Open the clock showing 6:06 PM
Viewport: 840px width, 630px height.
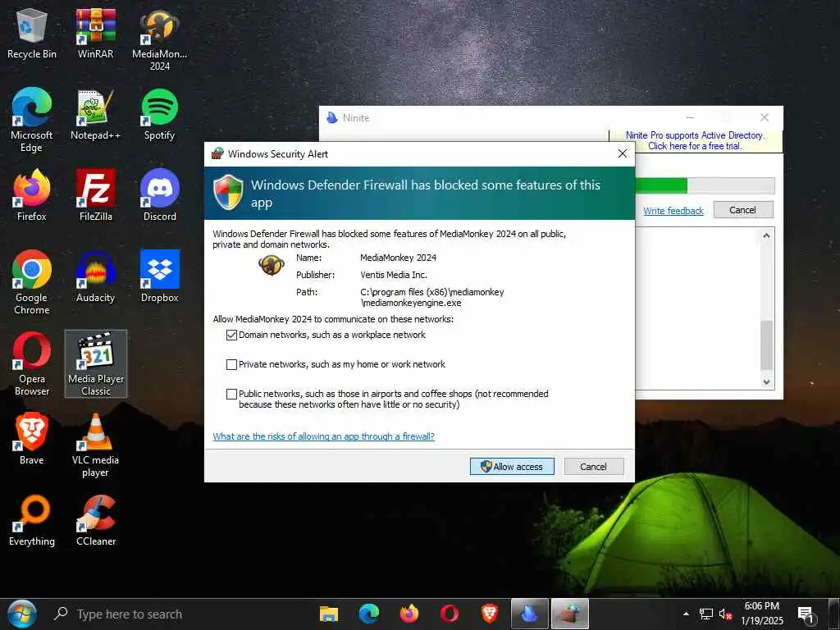[762, 614]
